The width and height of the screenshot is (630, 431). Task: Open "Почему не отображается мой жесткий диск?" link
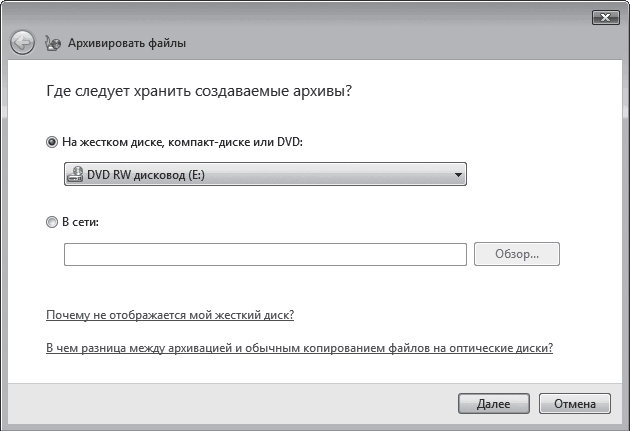tap(170, 315)
